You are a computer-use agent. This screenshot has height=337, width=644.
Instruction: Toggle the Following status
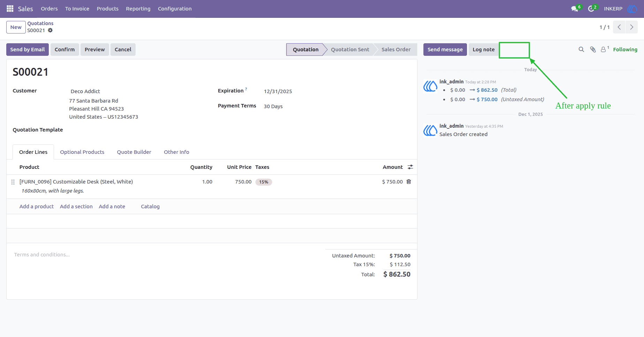click(625, 50)
